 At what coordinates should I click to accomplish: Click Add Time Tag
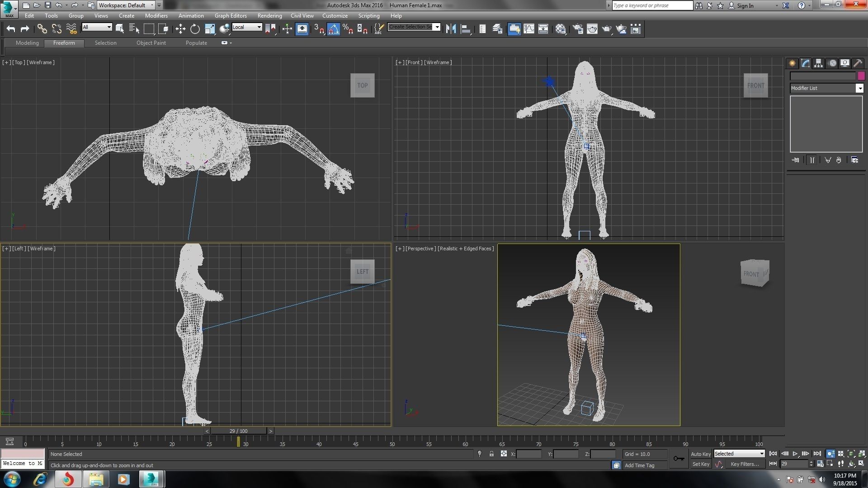pos(639,465)
